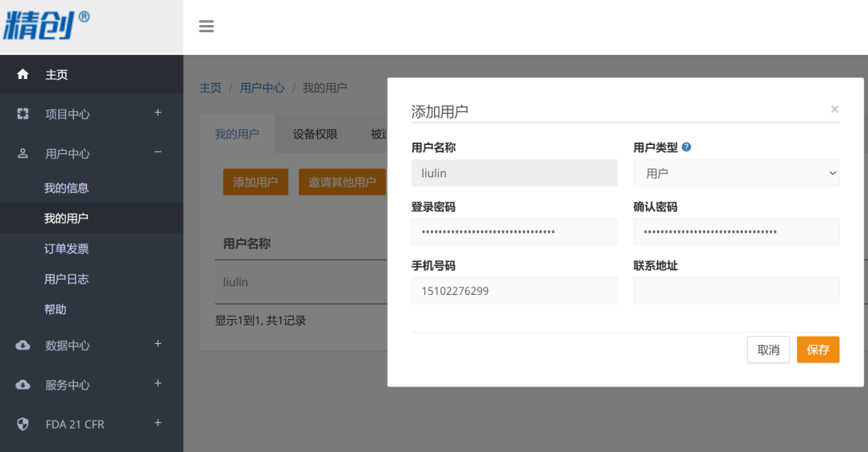Click the 用户类型 help question icon
The image size is (868, 452).
[687, 147]
